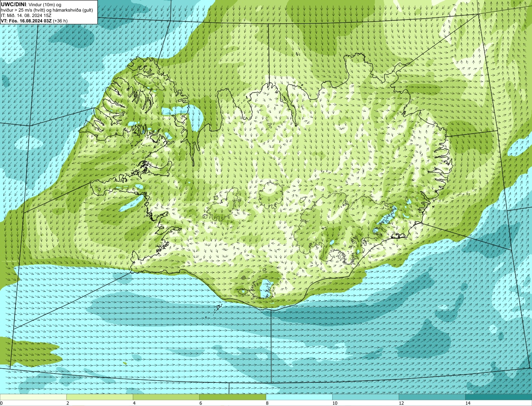Click the 2–4 m/s light green legend color

pos(100,397)
